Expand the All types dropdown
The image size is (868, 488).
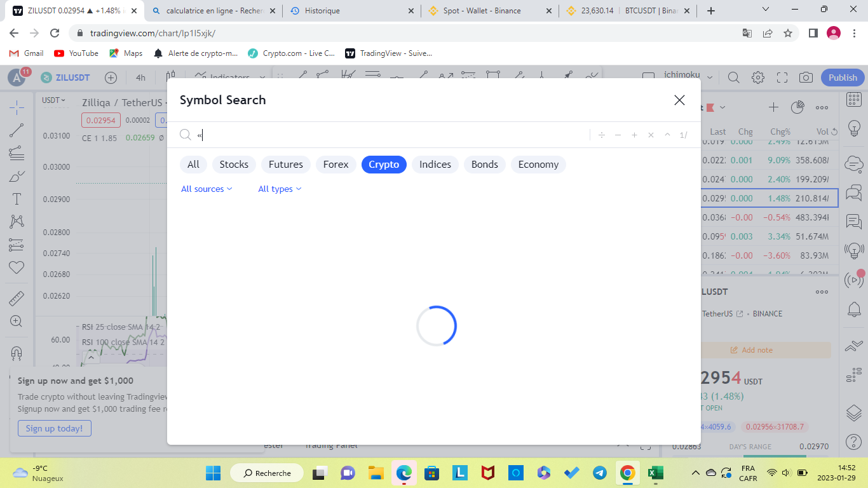tap(280, 189)
